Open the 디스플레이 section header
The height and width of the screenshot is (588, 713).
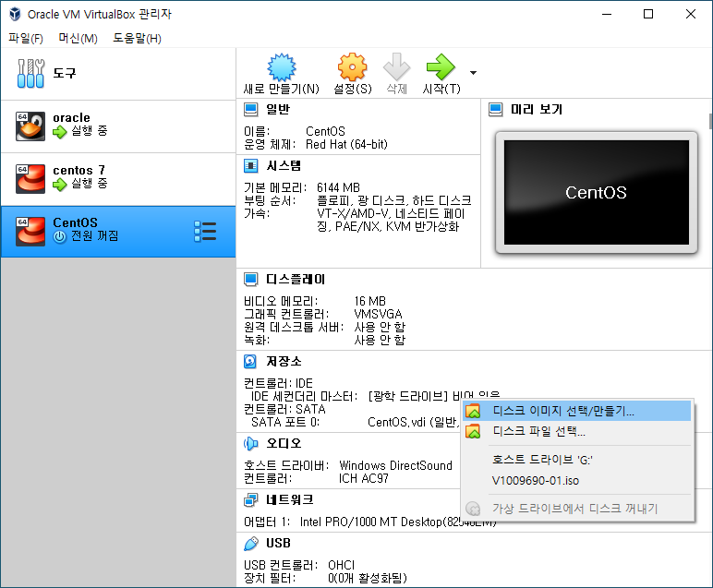(296, 279)
